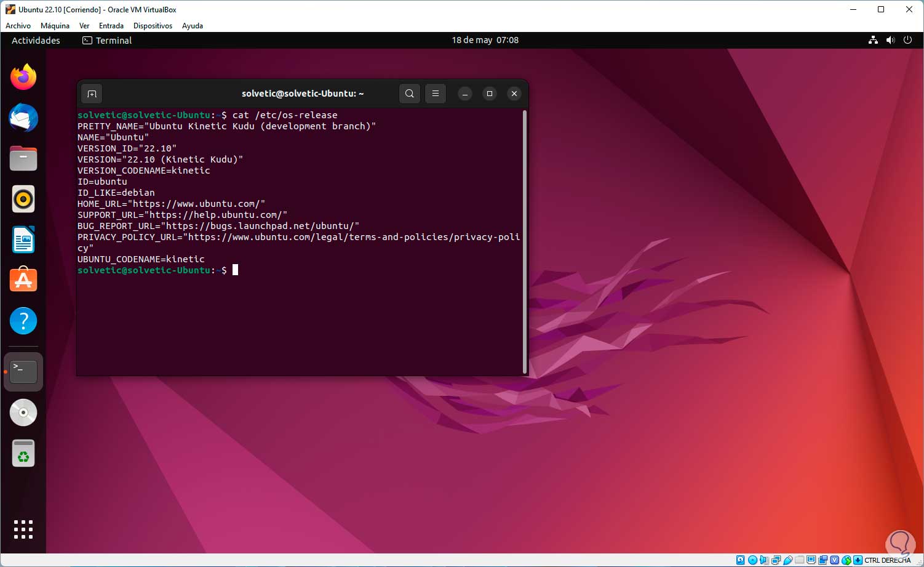Click the Terminal app menu in top bar
The width and height of the screenshot is (924, 567).
[107, 40]
